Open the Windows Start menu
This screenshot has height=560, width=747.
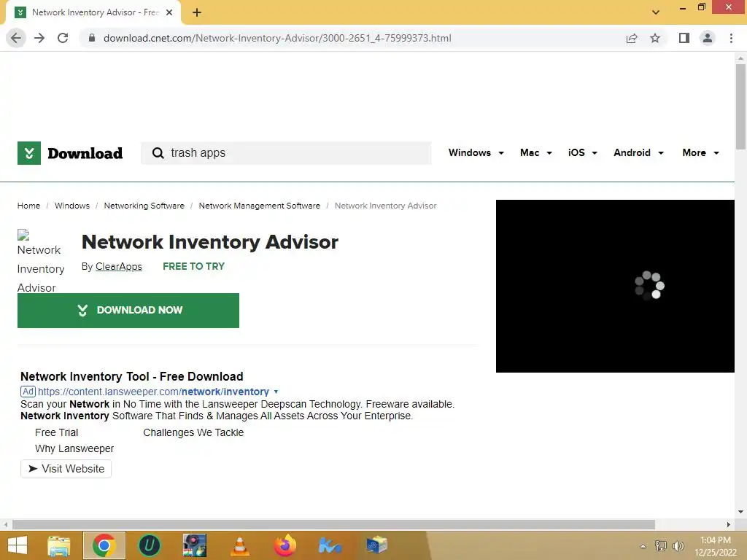18,545
